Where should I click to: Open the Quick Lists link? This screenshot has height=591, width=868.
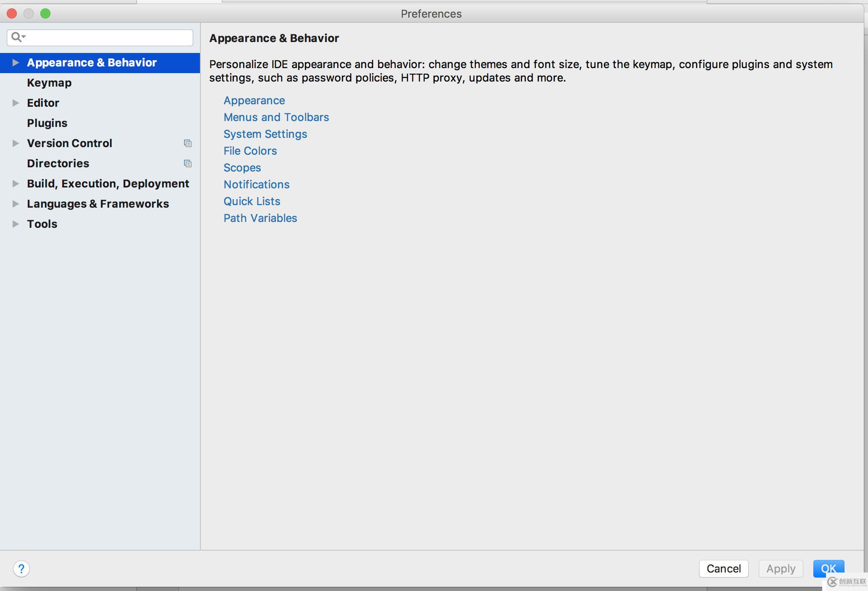[x=252, y=201]
